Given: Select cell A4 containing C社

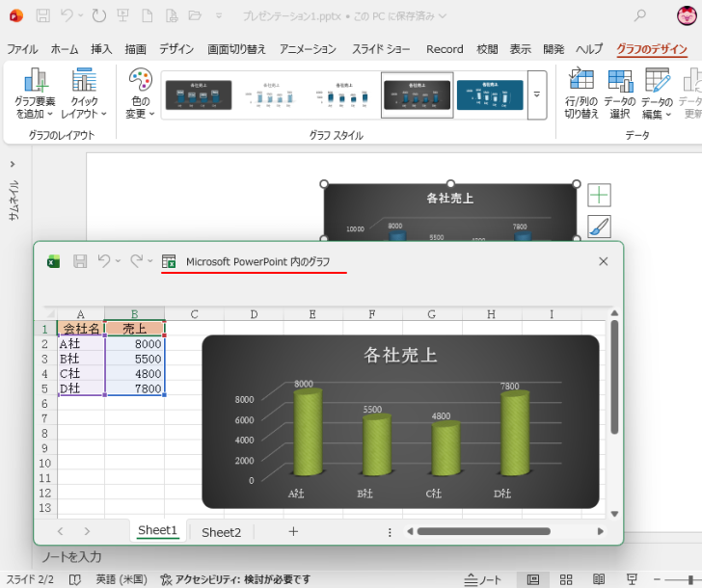Looking at the screenshot, I should 81,373.
